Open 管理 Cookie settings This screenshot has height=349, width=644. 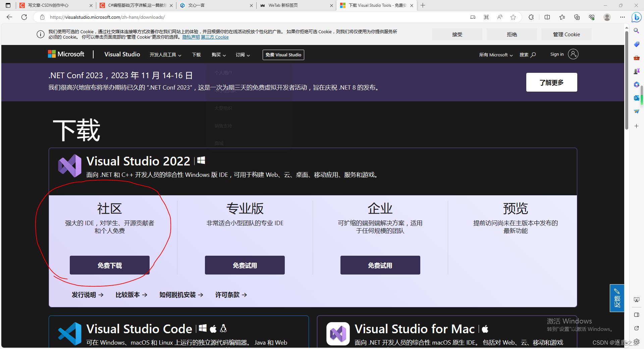click(x=567, y=34)
